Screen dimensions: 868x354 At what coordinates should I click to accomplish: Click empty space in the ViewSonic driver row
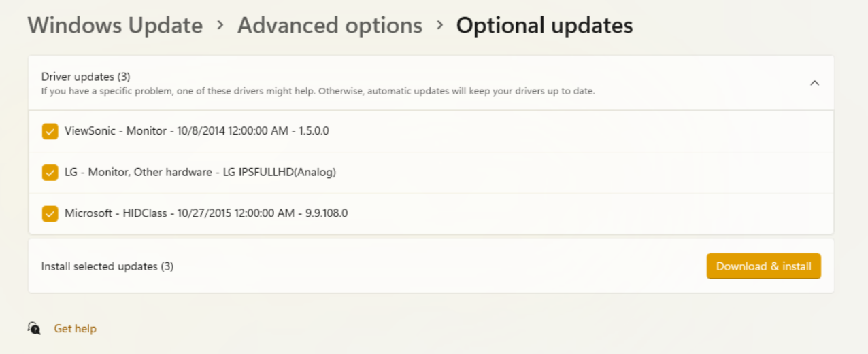click(578, 130)
